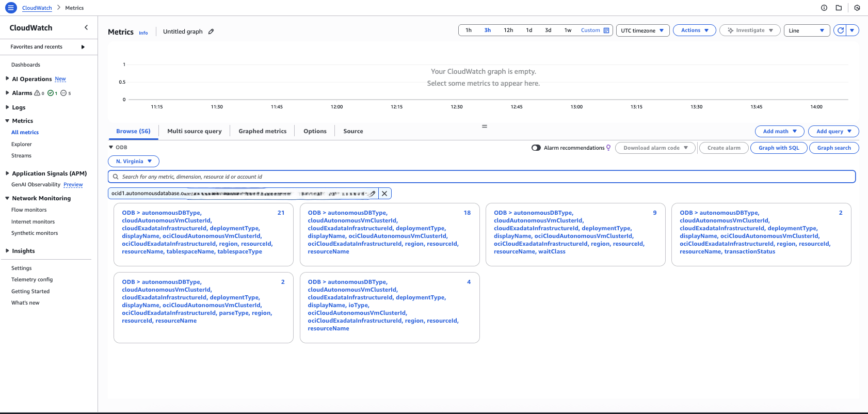The image size is (868, 414).
Task: Collapse the ODB namespace triangle
Action: click(111, 147)
